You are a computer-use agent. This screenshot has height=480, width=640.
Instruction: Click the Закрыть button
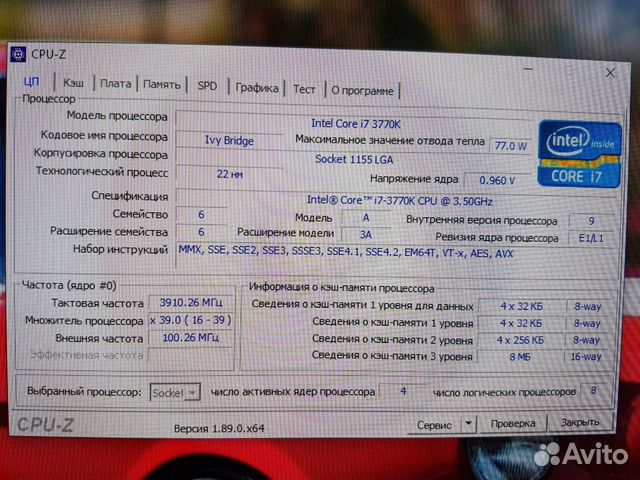click(580, 422)
